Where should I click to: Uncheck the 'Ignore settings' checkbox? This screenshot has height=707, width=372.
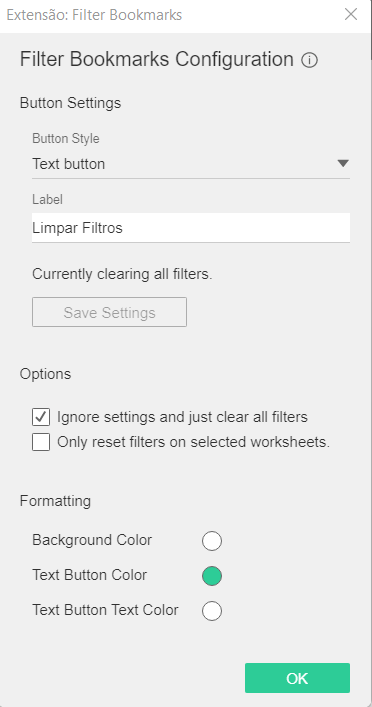[41, 417]
